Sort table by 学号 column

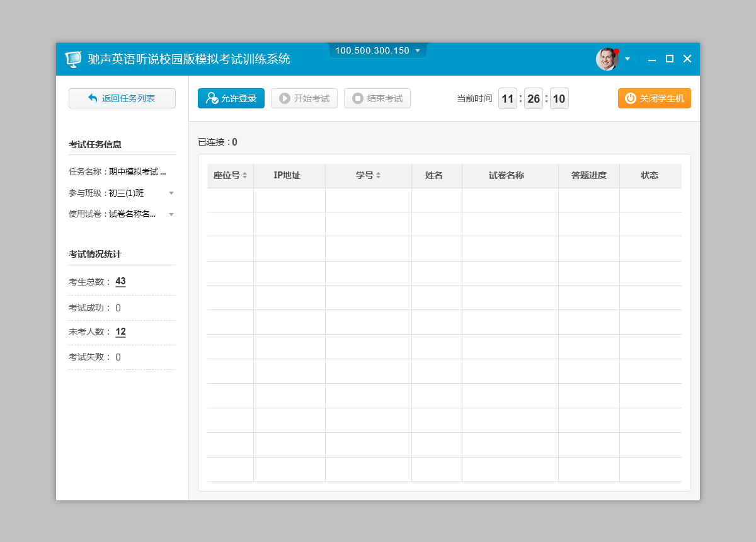tap(378, 176)
